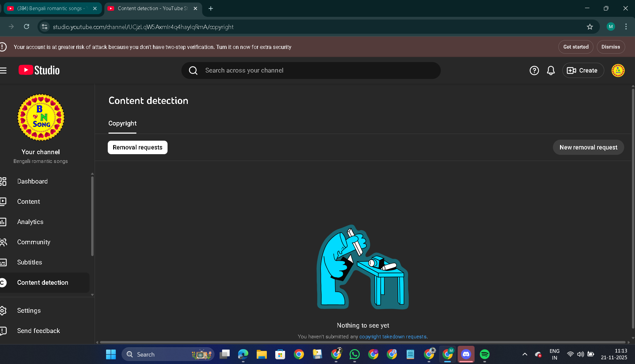Toggle the hamburger navigation menu
635x364 pixels.
4,71
